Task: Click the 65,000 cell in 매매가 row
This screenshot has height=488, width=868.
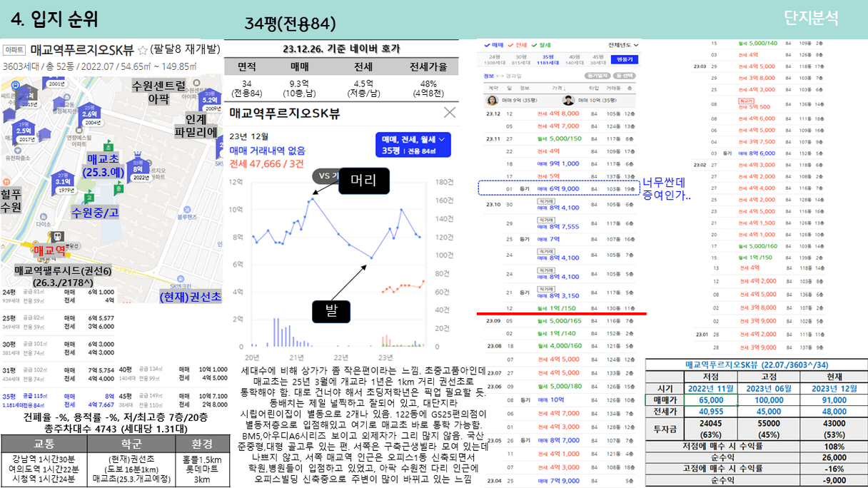Action: pos(711,401)
